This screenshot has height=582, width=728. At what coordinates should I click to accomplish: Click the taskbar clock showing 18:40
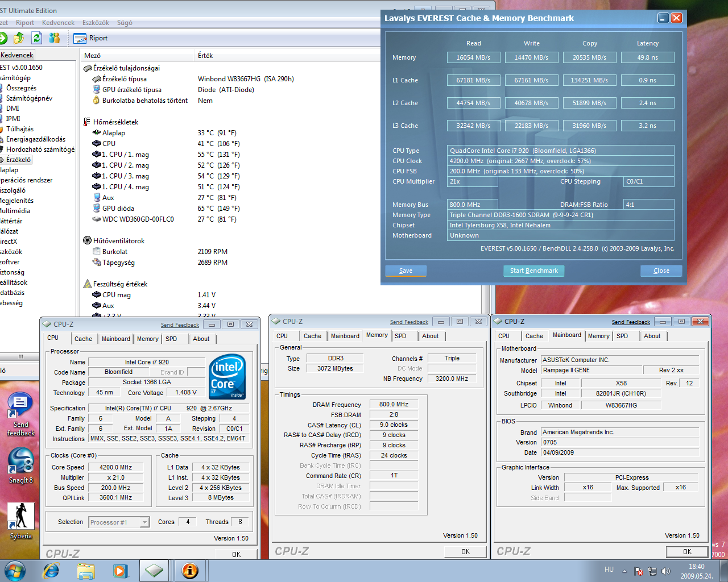click(x=697, y=571)
